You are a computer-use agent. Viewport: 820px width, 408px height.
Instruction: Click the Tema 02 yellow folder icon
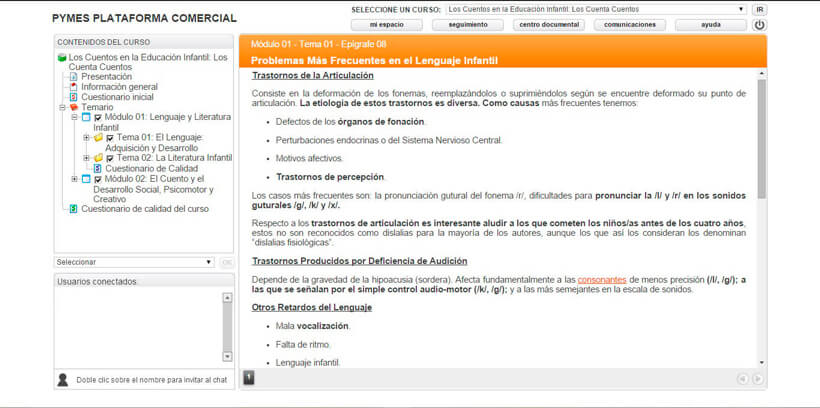[x=98, y=158]
